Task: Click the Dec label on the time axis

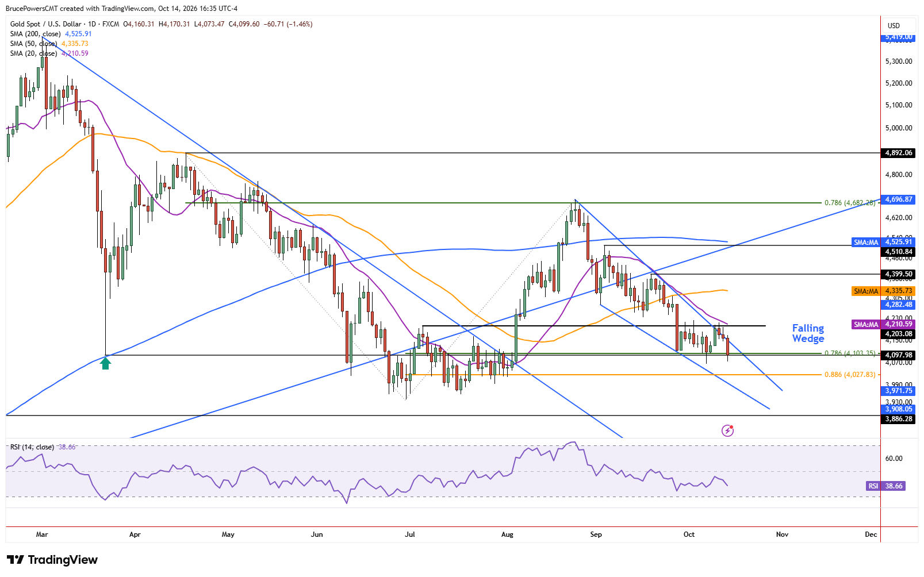Action: coord(871,534)
